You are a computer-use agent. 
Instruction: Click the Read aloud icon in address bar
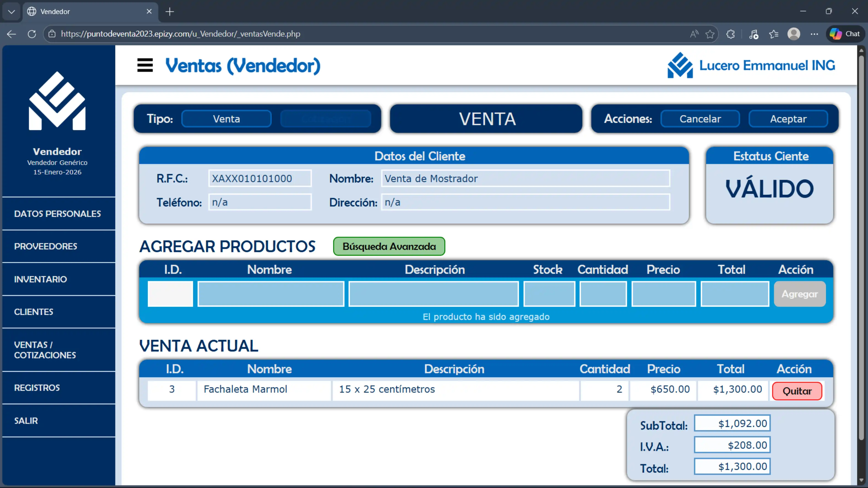(694, 34)
